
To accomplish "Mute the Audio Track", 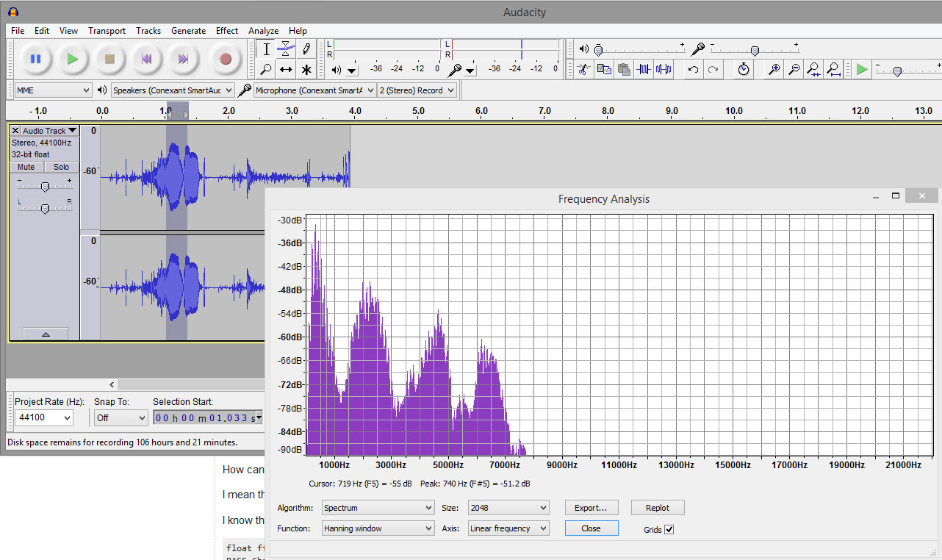I will click(x=26, y=167).
